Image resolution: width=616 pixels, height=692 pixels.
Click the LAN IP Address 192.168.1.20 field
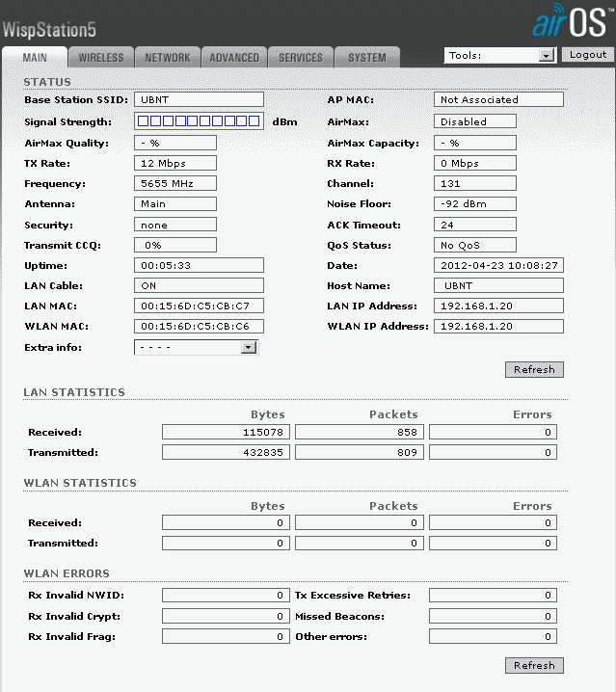pos(498,306)
